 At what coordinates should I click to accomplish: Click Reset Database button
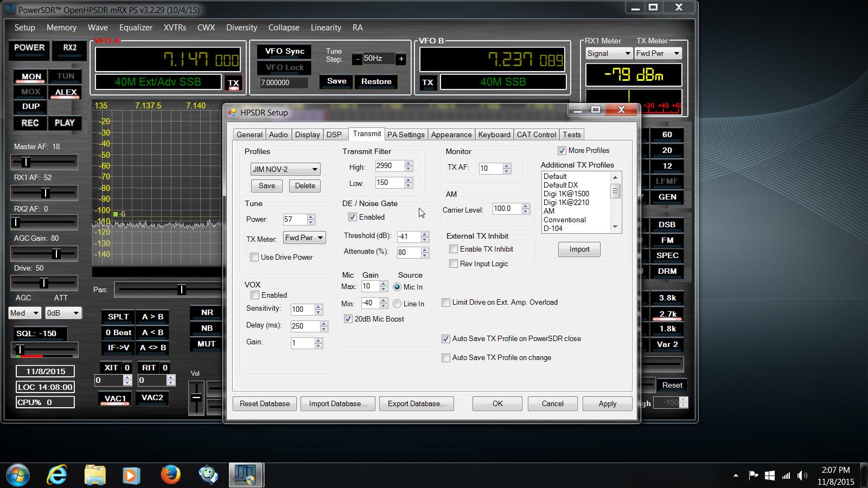[265, 403]
